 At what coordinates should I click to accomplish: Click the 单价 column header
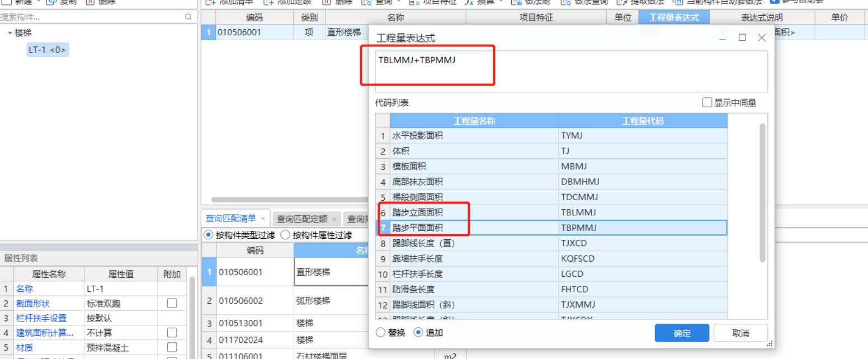(839, 17)
